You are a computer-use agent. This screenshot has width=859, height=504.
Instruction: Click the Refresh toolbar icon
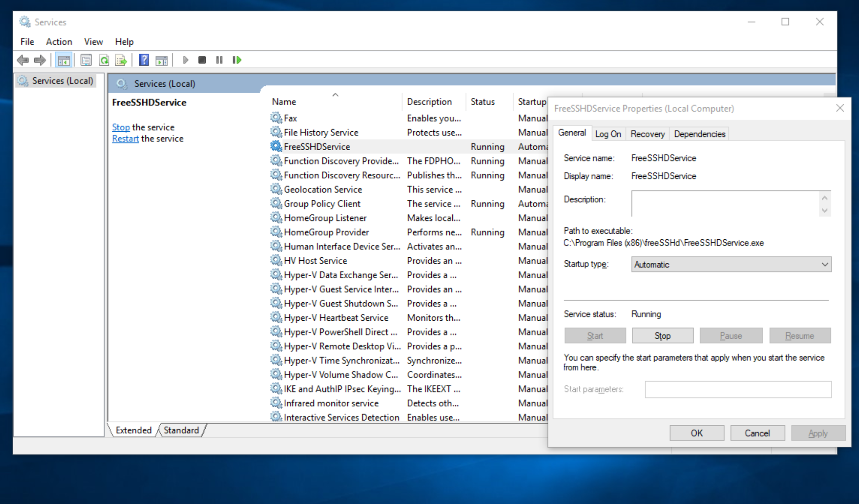pyautogui.click(x=104, y=60)
